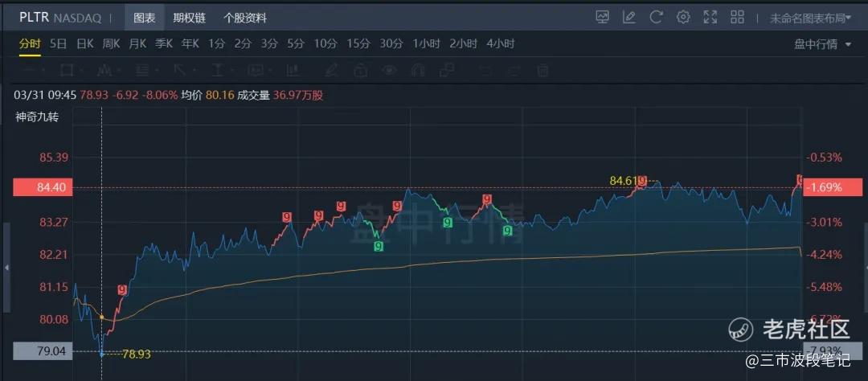
Task: Click the 成交量 36.97万股 volume text
Action: 280,95
